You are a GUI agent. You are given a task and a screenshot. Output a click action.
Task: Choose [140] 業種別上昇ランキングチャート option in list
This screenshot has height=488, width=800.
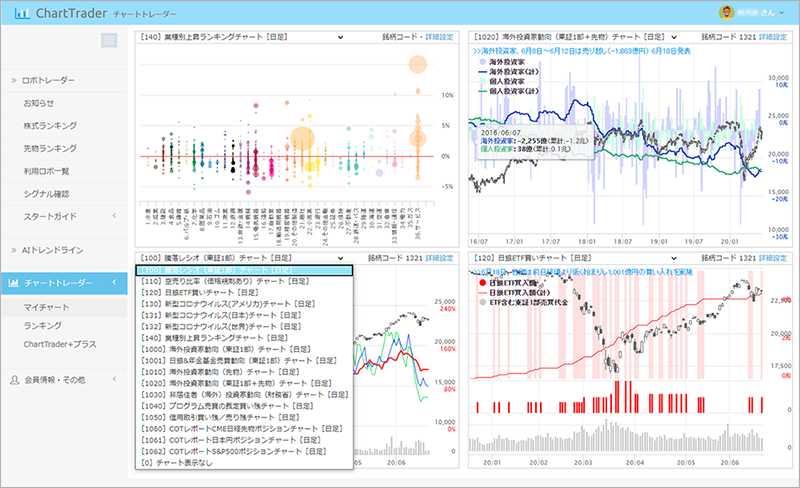click(244, 338)
